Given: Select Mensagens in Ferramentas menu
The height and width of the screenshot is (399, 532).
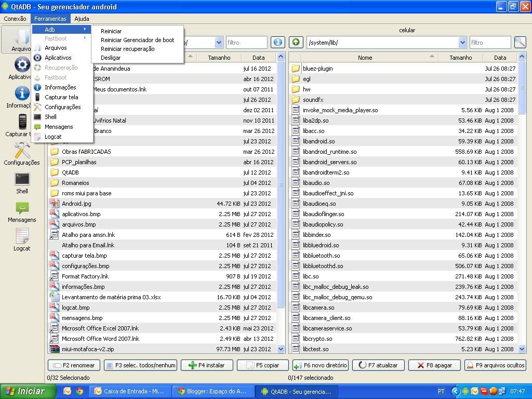Looking at the screenshot, I should (59, 127).
